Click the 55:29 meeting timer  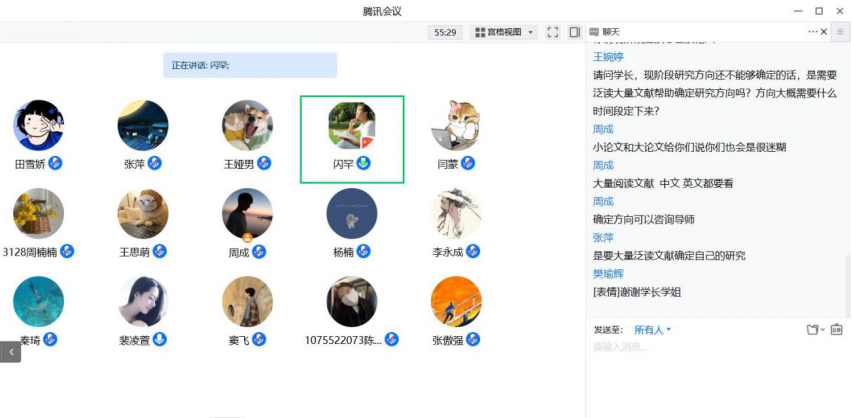(445, 33)
